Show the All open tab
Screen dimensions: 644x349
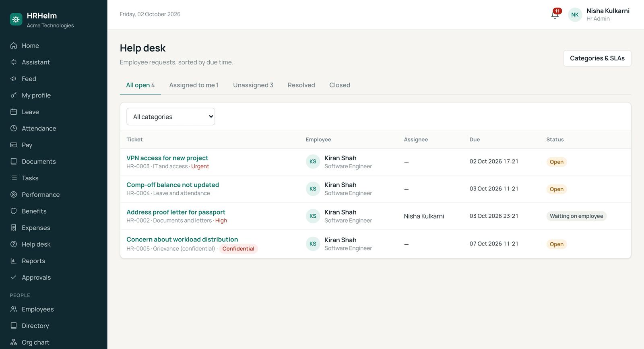point(140,85)
